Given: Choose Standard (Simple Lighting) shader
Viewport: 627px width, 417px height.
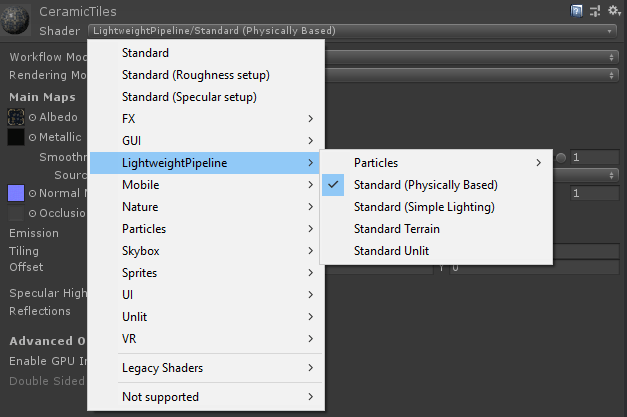Looking at the screenshot, I should (x=424, y=207).
